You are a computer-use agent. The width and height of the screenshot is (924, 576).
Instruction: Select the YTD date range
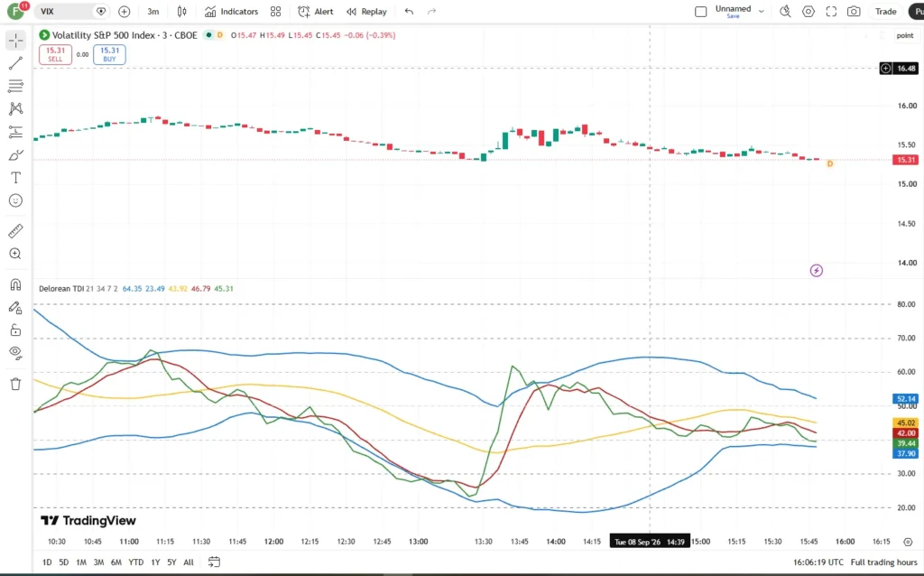pyautogui.click(x=135, y=562)
